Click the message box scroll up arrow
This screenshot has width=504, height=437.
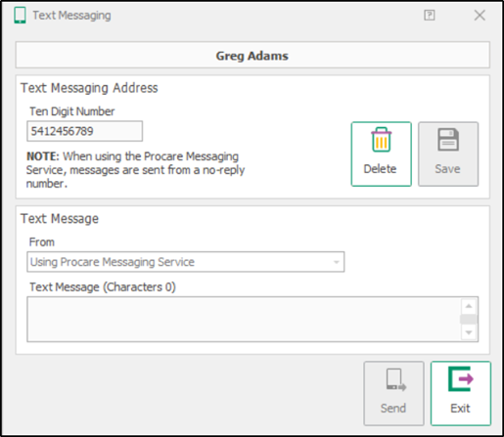coord(469,306)
